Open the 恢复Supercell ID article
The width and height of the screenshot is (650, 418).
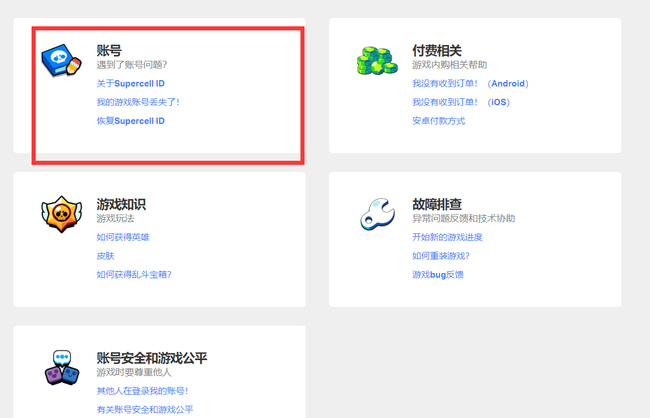coord(131,121)
